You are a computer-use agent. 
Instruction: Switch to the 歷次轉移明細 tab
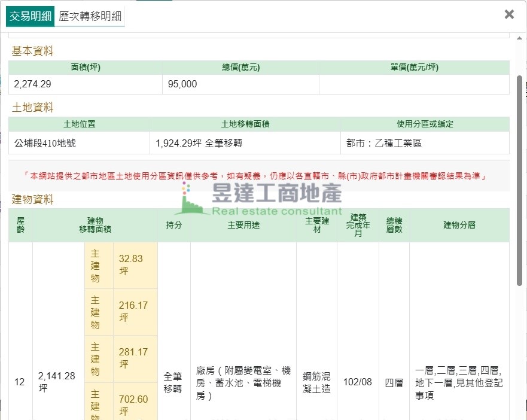click(91, 16)
